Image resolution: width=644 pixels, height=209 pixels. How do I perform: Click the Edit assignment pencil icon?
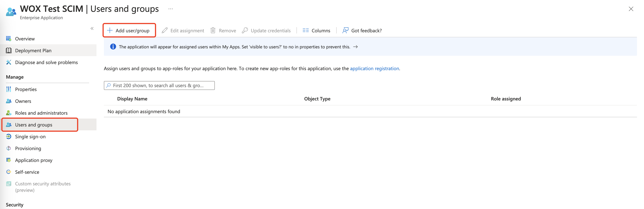pos(165,30)
